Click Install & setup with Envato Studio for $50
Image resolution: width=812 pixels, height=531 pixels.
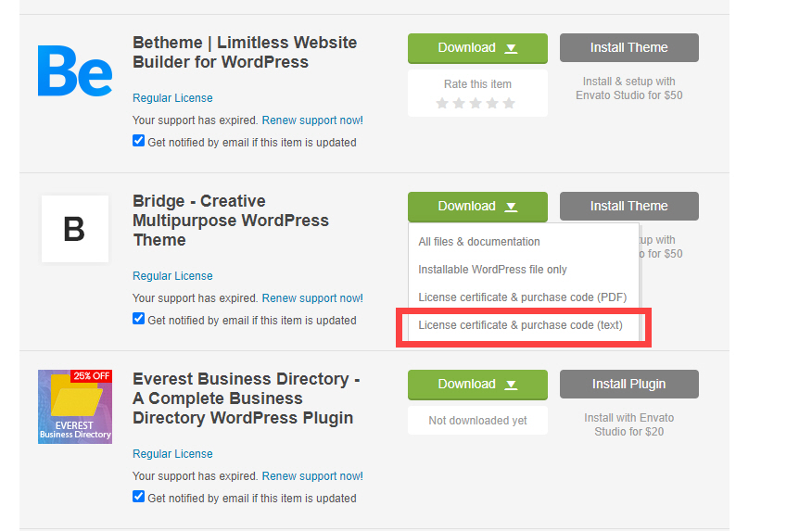click(x=629, y=89)
